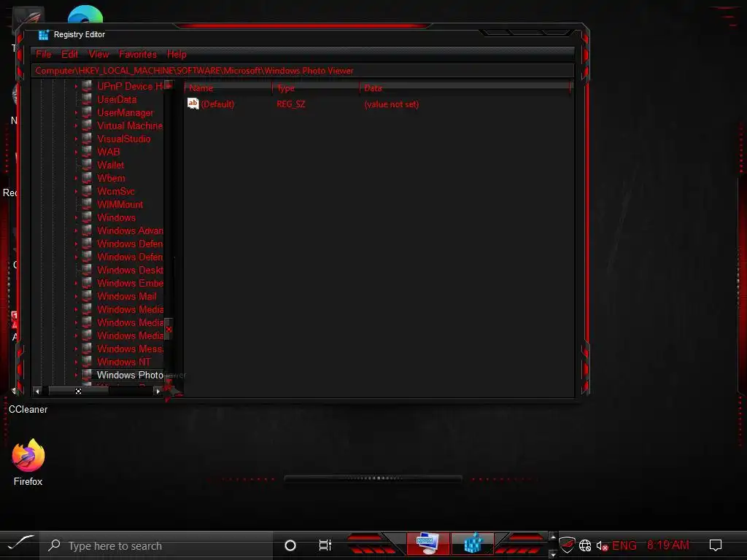Image resolution: width=747 pixels, height=560 pixels.
Task: Click the taskbar search box
Action: [x=156, y=545]
